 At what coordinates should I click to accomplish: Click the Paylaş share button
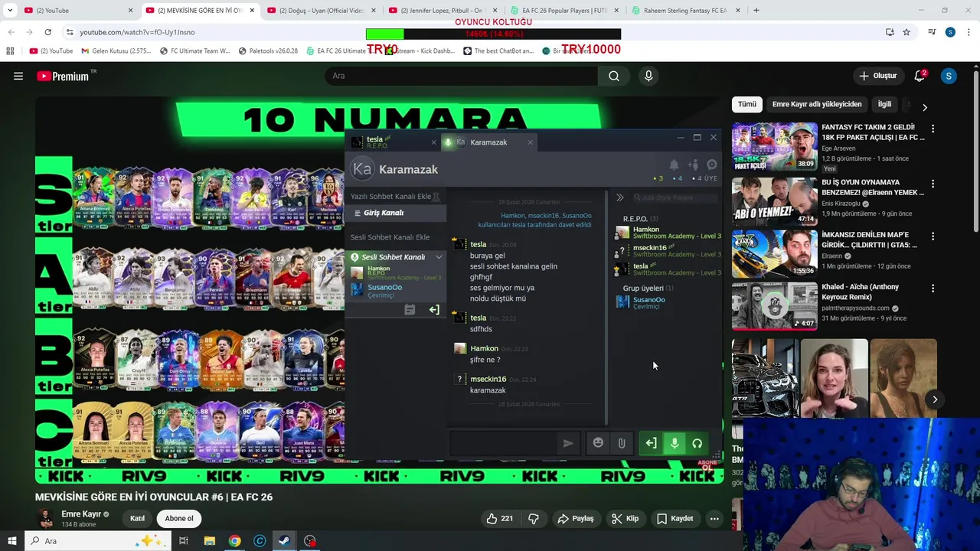(x=576, y=519)
